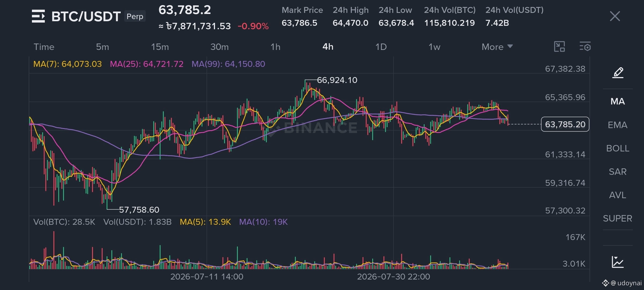This screenshot has height=290, width=644.
Task: Tap the BTC/USDT pair name
Action: point(86,16)
